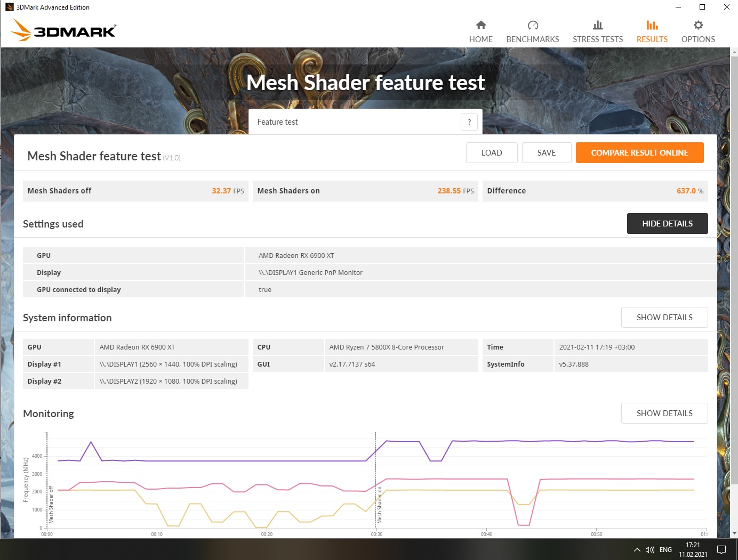The image size is (738, 560).
Task: Select the settings GPU value AMD Radeon RX 6900 XT
Action: (296, 256)
